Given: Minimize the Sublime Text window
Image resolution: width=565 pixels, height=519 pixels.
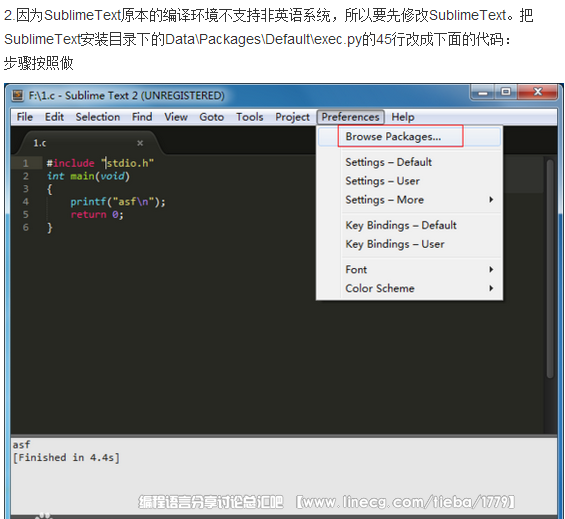Looking at the screenshot, I should pyautogui.click(x=483, y=92).
